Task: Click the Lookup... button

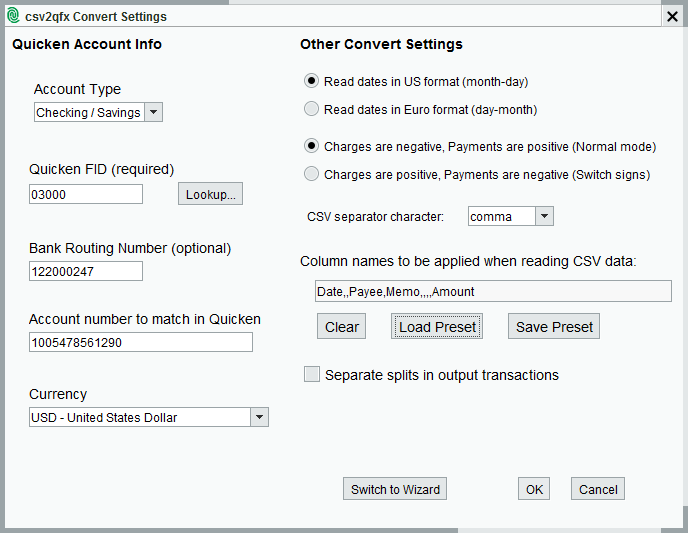Action: click(x=210, y=194)
